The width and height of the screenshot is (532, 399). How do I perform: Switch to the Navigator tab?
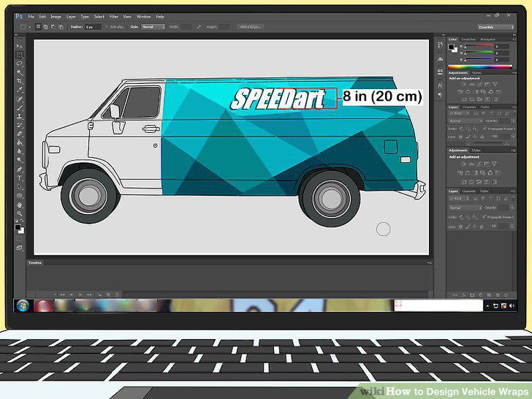(x=487, y=39)
